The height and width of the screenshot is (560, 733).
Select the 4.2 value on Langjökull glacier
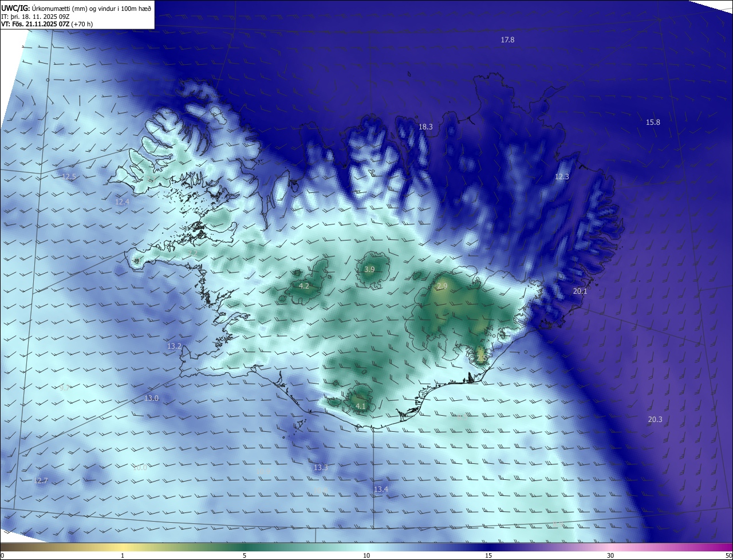pos(304,286)
